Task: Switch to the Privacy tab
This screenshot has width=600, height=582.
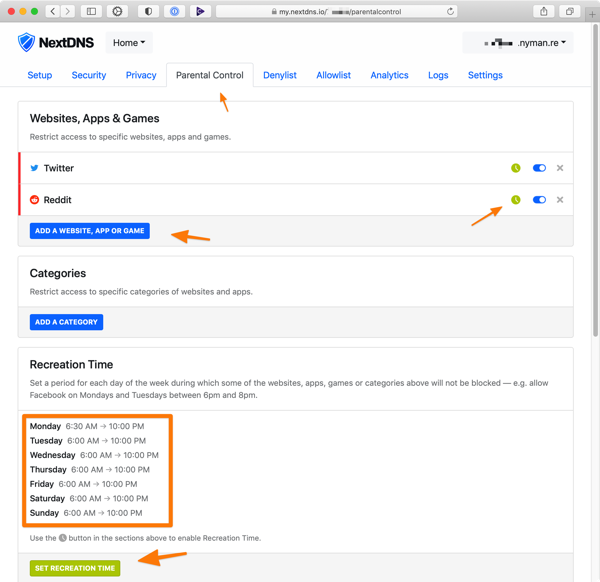Action: point(141,75)
